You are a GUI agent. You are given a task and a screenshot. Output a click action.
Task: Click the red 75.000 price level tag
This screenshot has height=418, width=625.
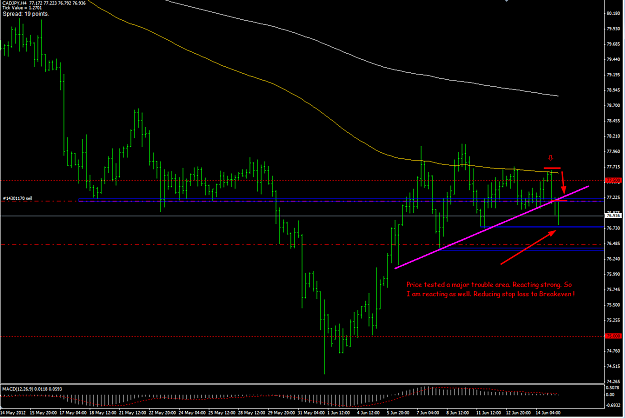tap(613, 336)
